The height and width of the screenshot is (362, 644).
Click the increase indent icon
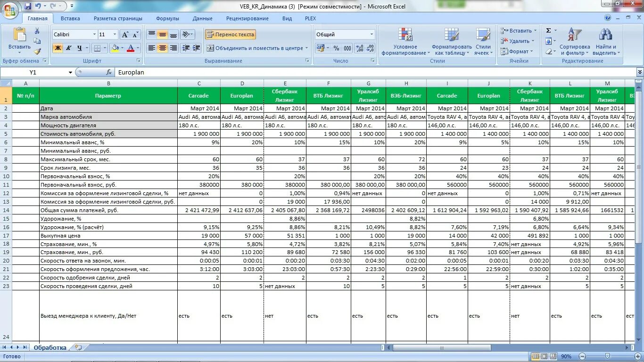pyautogui.click(x=197, y=48)
